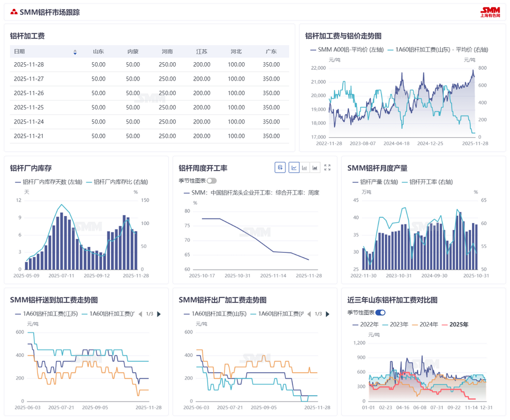Screen dimensions: 510x420
Task: Toggle the 2024年 legend series
Action: pyautogui.click(x=425, y=324)
